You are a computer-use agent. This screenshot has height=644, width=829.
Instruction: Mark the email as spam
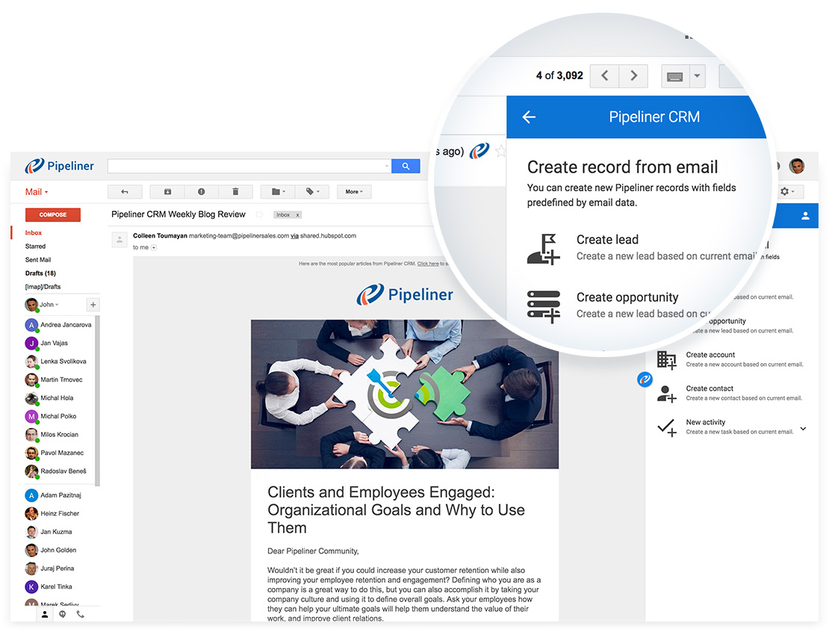pyautogui.click(x=202, y=191)
